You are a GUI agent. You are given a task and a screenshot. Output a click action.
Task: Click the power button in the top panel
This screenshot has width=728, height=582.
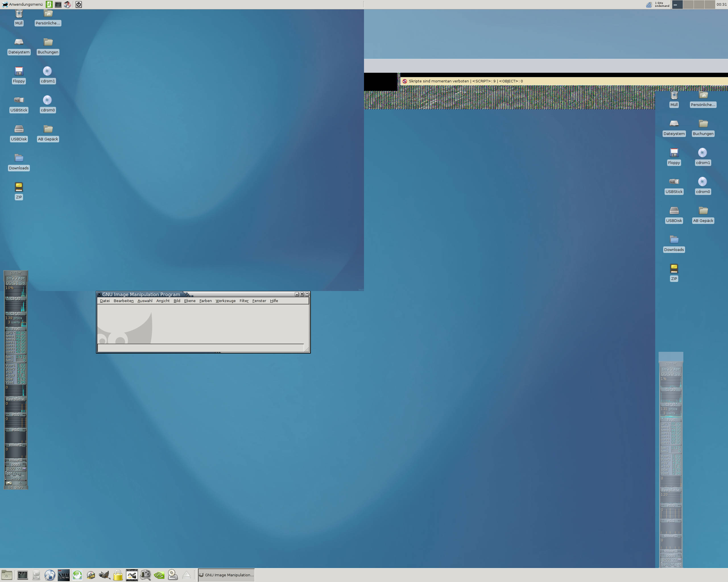(x=78, y=4)
